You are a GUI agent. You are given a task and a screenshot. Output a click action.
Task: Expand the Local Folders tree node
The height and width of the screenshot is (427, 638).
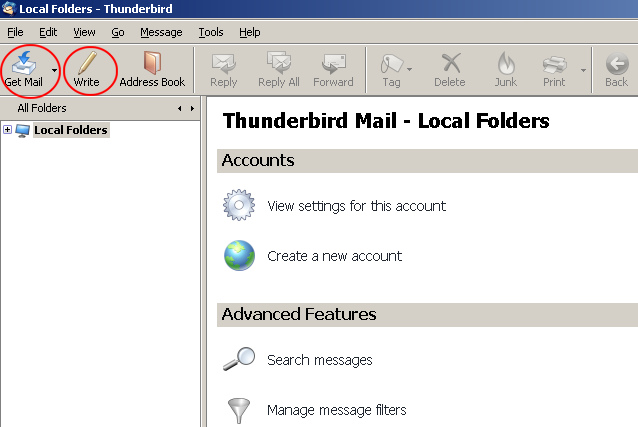7,130
